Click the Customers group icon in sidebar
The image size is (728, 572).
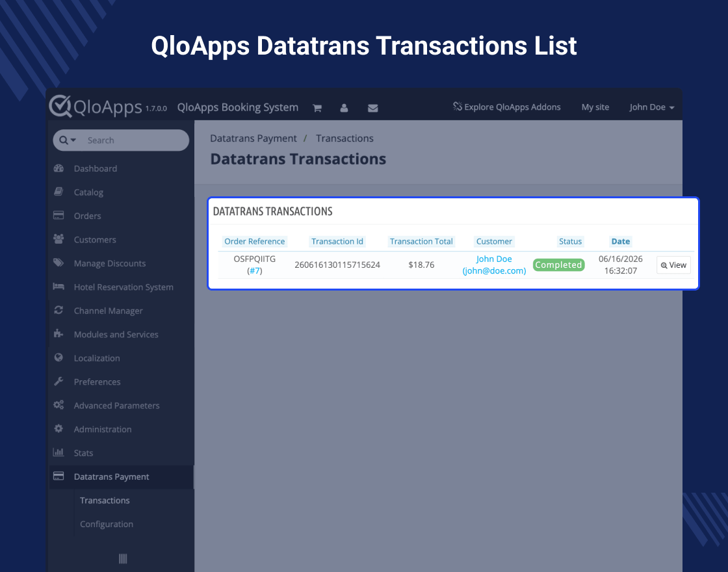point(58,239)
